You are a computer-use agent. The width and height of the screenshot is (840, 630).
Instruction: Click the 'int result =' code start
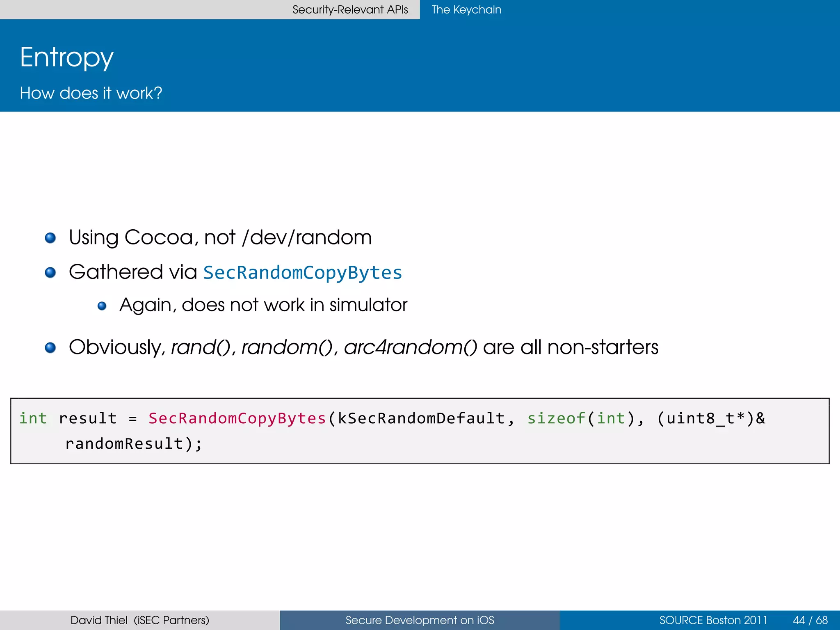coord(78,418)
